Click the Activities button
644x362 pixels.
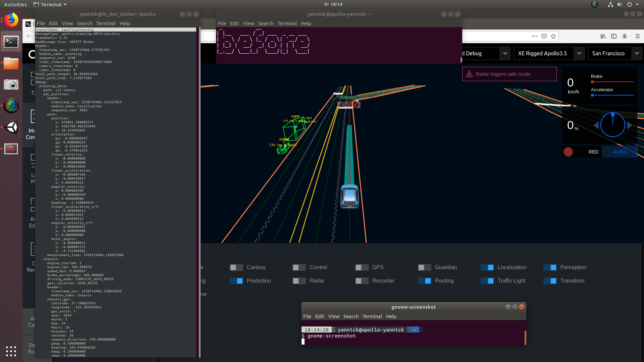tap(15, 4)
